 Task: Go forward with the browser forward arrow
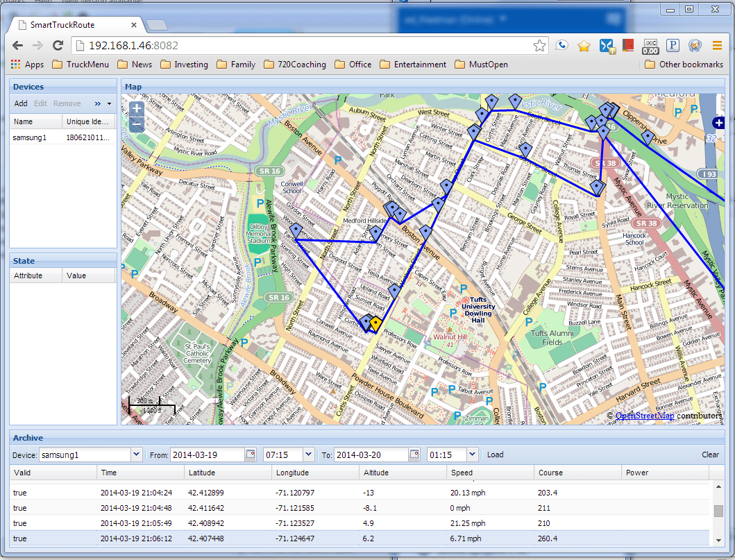pos(38,46)
